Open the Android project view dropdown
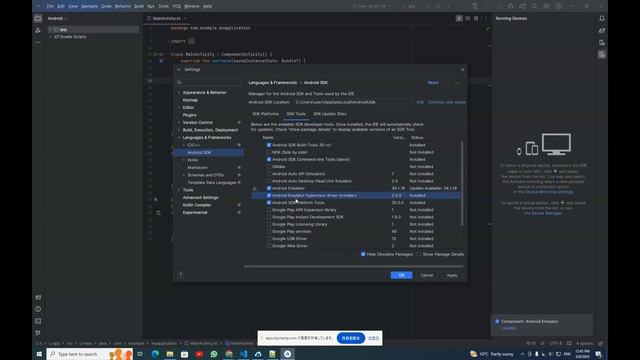The width and height of the screenshot is (640, 360). coord(57,18)
